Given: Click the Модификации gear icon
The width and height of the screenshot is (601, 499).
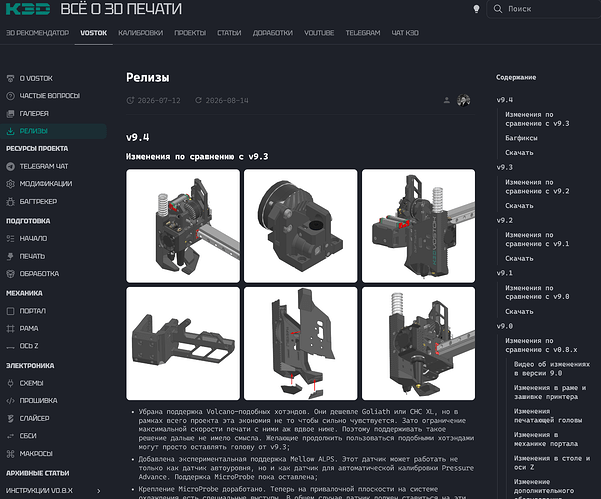Looking at the screenshot, I should [10, 184].
